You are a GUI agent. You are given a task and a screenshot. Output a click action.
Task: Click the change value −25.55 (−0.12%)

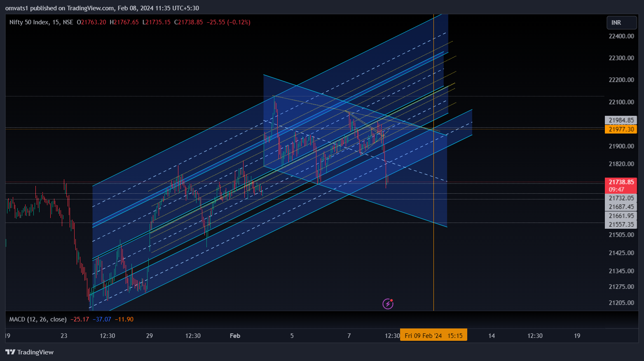coord(228,22)
